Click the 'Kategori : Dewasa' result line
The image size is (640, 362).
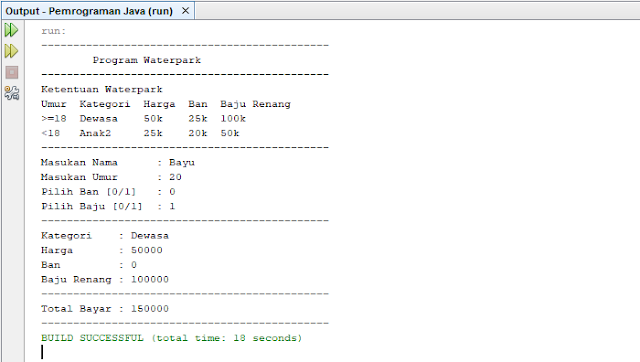pos(105,236)
